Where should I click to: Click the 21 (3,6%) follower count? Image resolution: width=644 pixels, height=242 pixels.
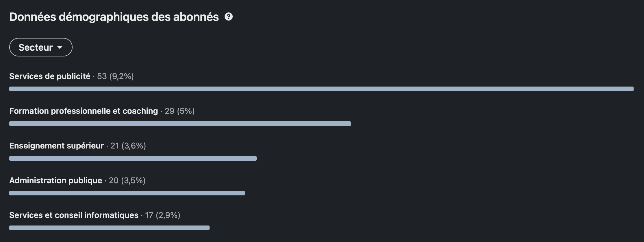(x=128, y=146)
